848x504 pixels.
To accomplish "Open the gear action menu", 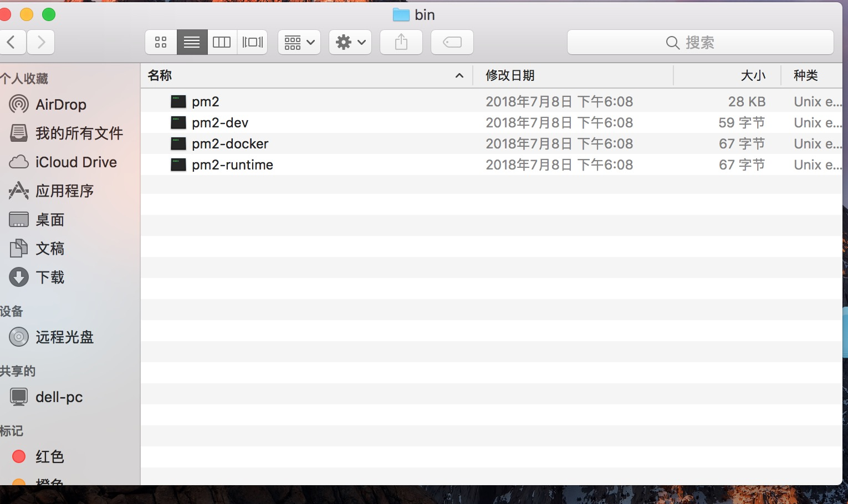I will click(x=350, y=42).
